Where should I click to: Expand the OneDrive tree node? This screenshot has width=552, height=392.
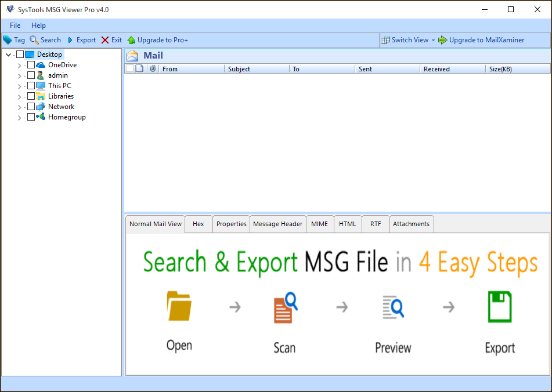click(x=20, y=66)
